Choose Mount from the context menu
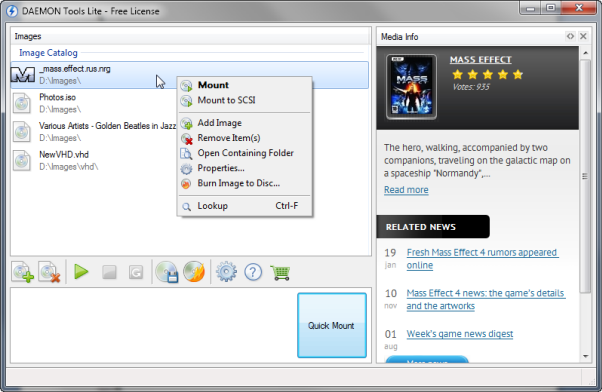The width and height of the screenshot is (602, 392). [x=245, y=85]
